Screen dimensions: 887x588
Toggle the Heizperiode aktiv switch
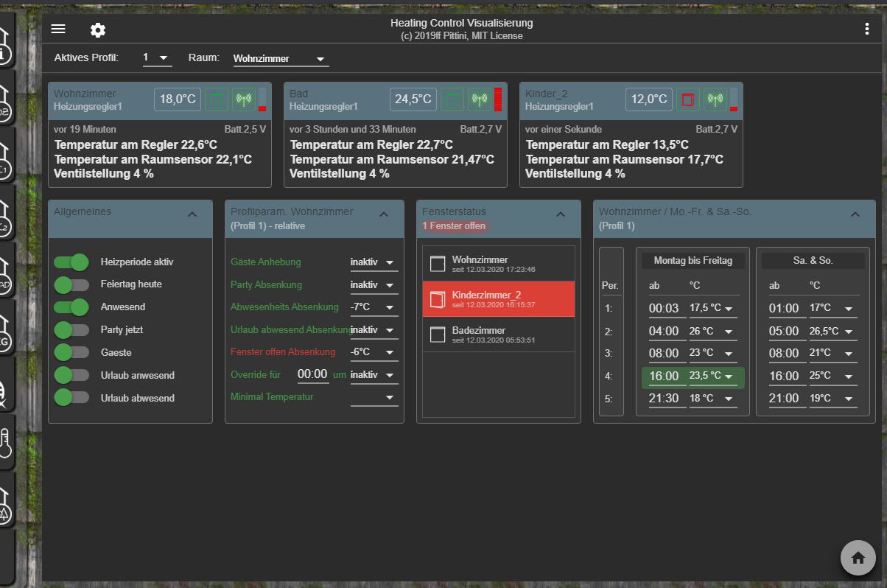click(x=72, y=262)
